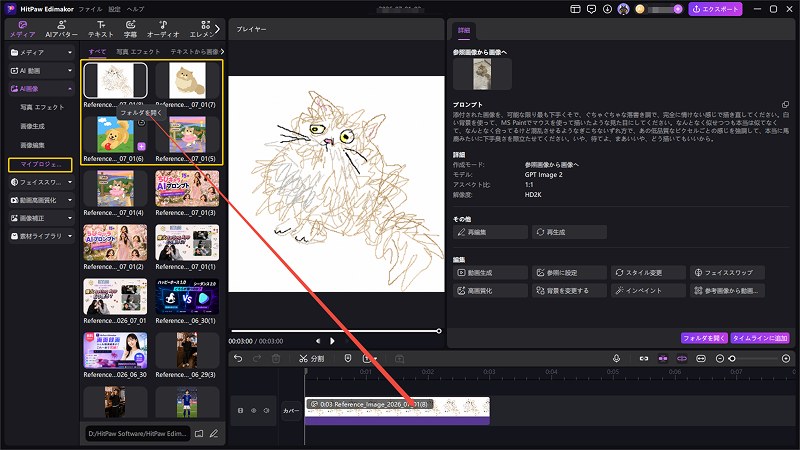Show more tool tabs with the right chevron
Image resolution: width=800 pixels, height=450 pixels.
(217, 29)
